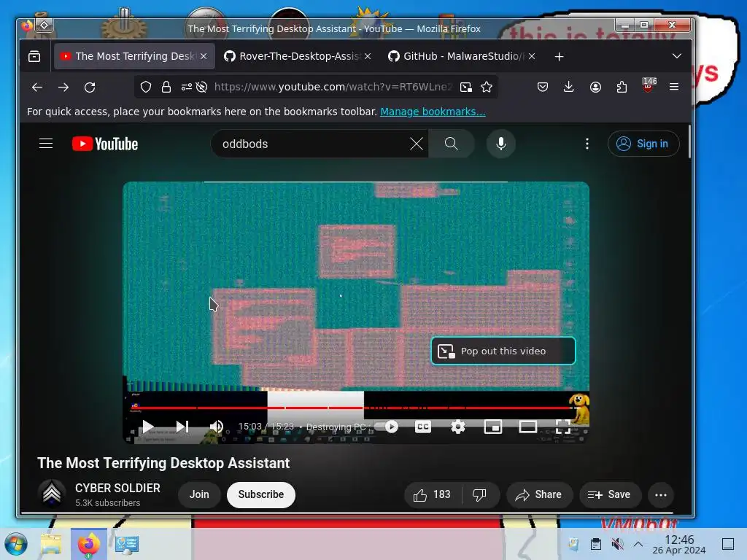The height and width of the screenshot is (560, 747).
Task: Open Firefox application hamburger menu
Action: pyautogui.click(x=674, y=87)
